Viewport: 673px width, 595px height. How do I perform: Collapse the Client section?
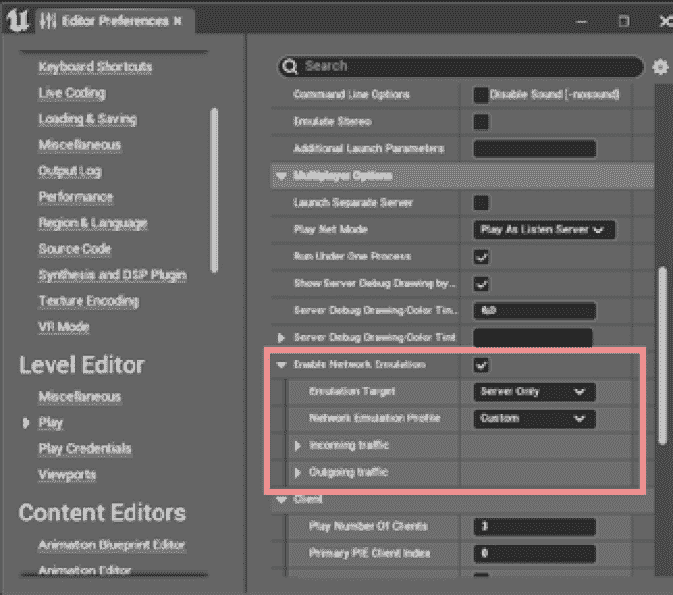[x=281, y=500]
